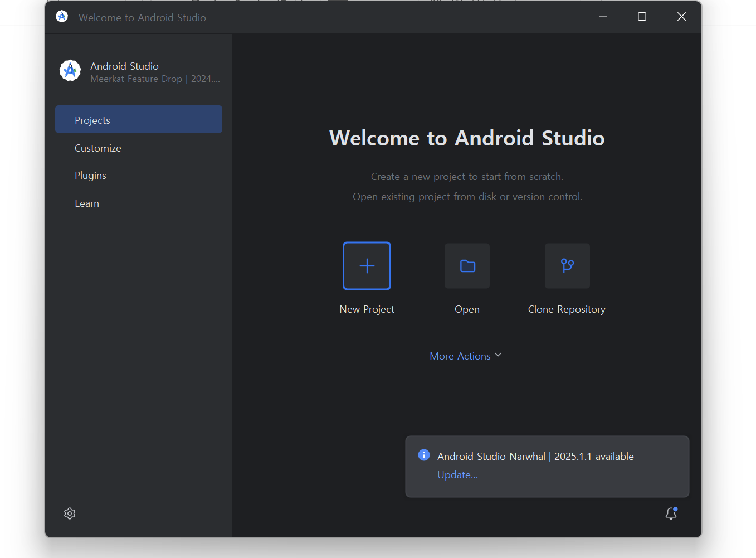Viewport: 756px width, 558px height.
Task: Click the Update... link
Action: [x=457, y=475]
